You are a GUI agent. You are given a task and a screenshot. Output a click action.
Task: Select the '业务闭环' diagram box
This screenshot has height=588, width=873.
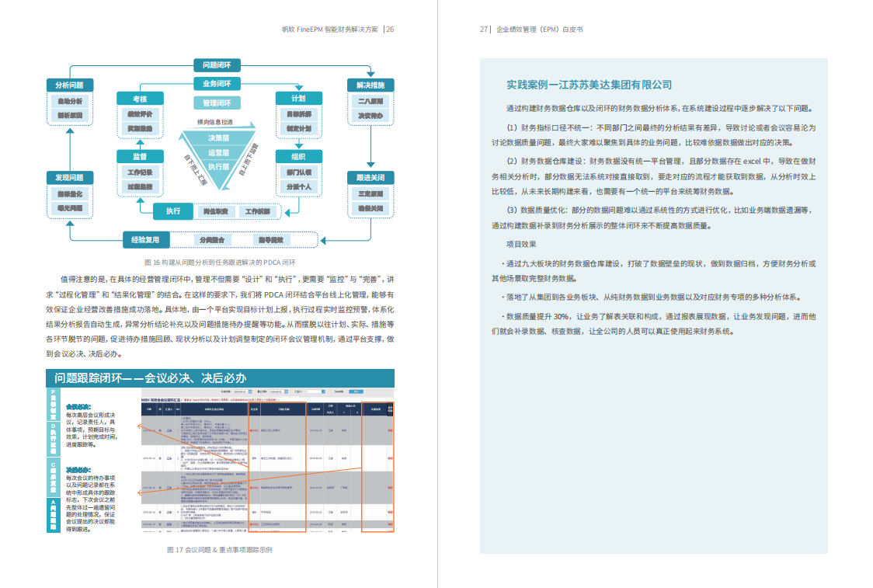pos(217,84)
